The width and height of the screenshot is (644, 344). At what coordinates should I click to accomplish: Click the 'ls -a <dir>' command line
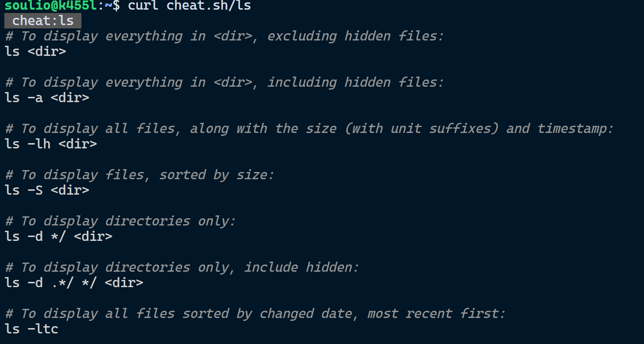tap(47, 98)
